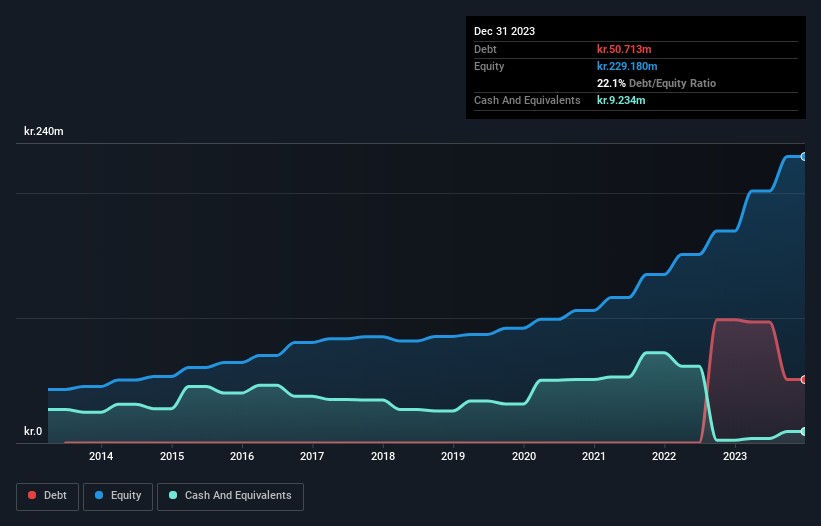The height and width of the screenshot is (526, 821).
Task: Click the 2019 x-axis label
Action: click(x=453, y=456)
